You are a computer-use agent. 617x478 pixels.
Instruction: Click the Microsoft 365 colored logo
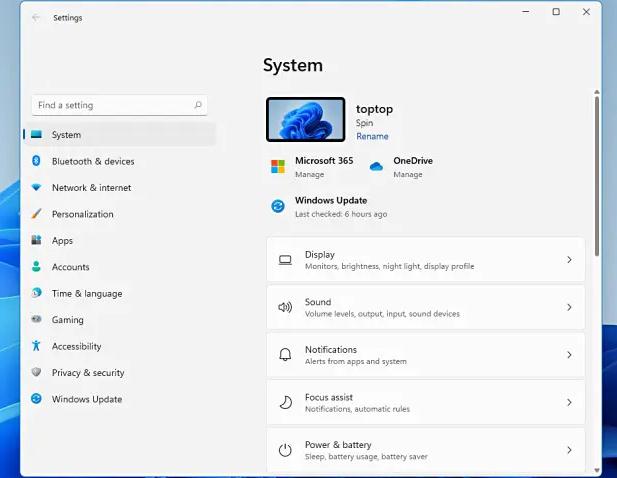(278, 166)
